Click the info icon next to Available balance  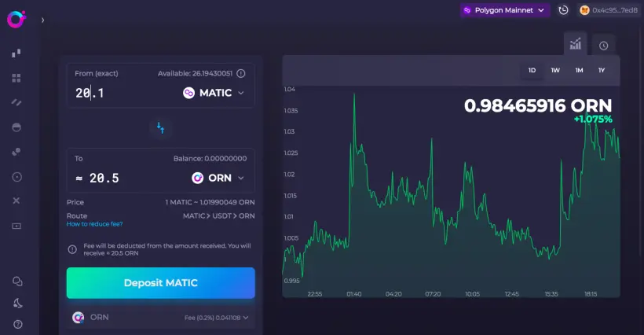tap(241, 74)
